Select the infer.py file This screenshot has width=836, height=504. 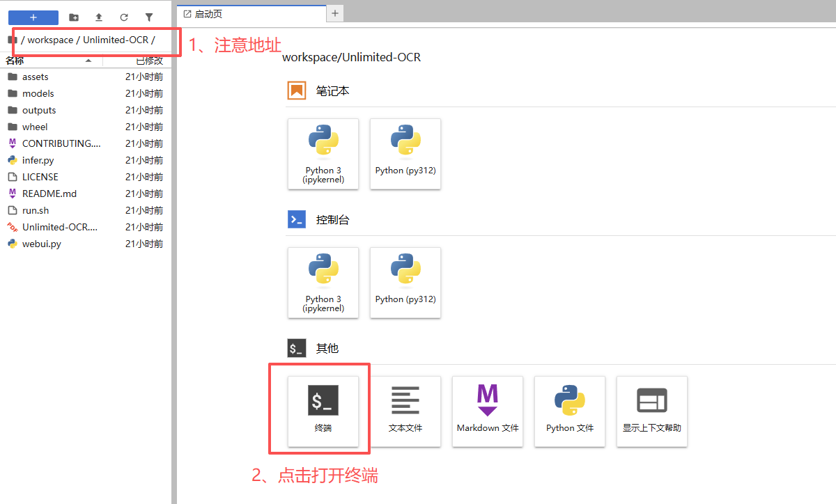pyautogui.click(x=85, y=160)
